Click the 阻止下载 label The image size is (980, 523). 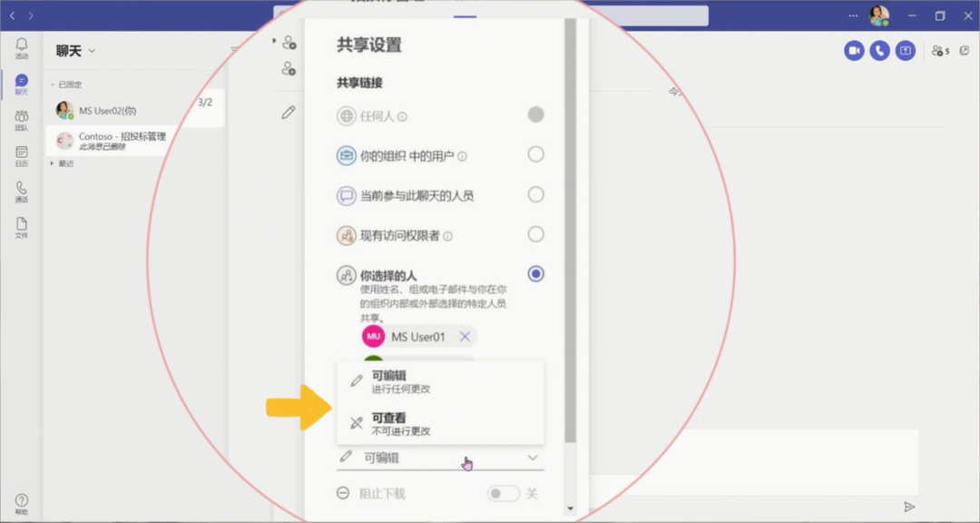coord(383,494)
